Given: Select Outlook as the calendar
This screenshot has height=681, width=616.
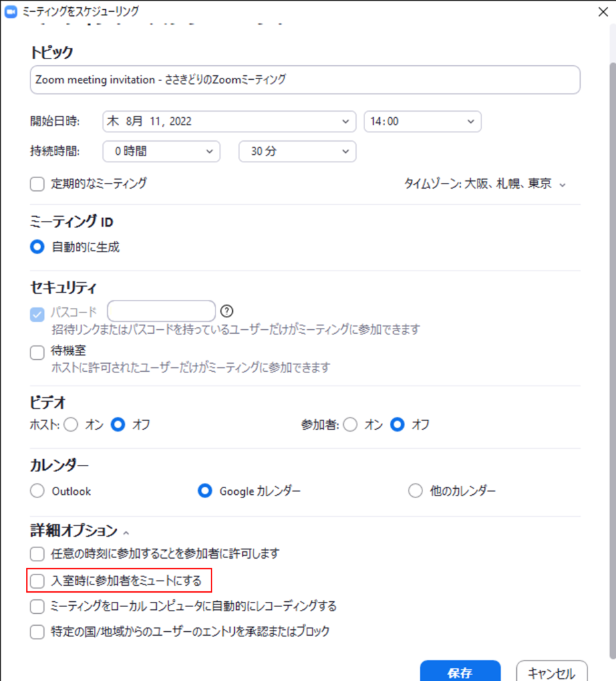Looking at the screenshot, I should tap(37, 491).
